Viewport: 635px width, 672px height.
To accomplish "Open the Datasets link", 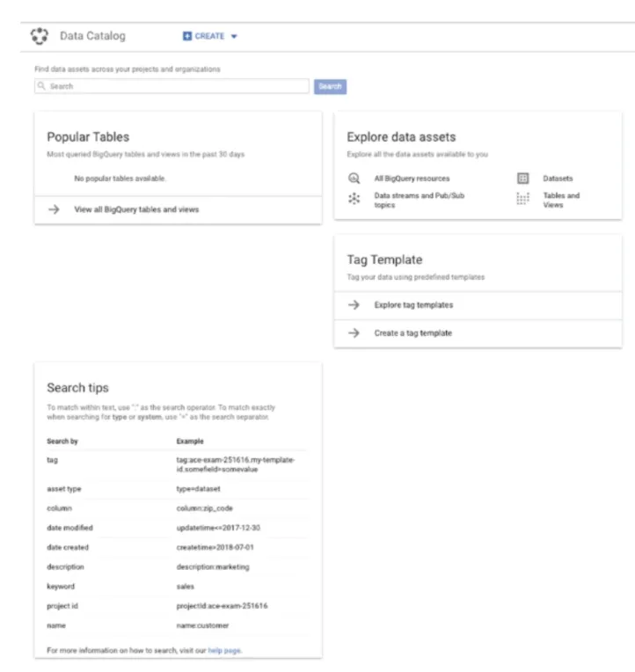I will [x=558, y=179].
